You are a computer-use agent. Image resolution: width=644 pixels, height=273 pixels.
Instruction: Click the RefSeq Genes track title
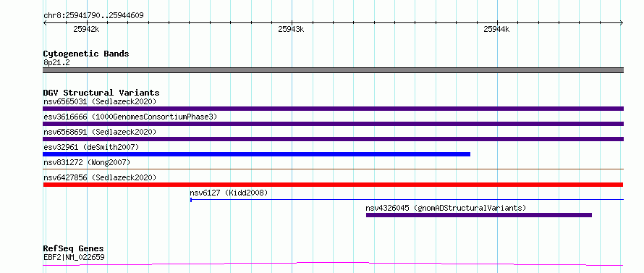tap(73, 249)
